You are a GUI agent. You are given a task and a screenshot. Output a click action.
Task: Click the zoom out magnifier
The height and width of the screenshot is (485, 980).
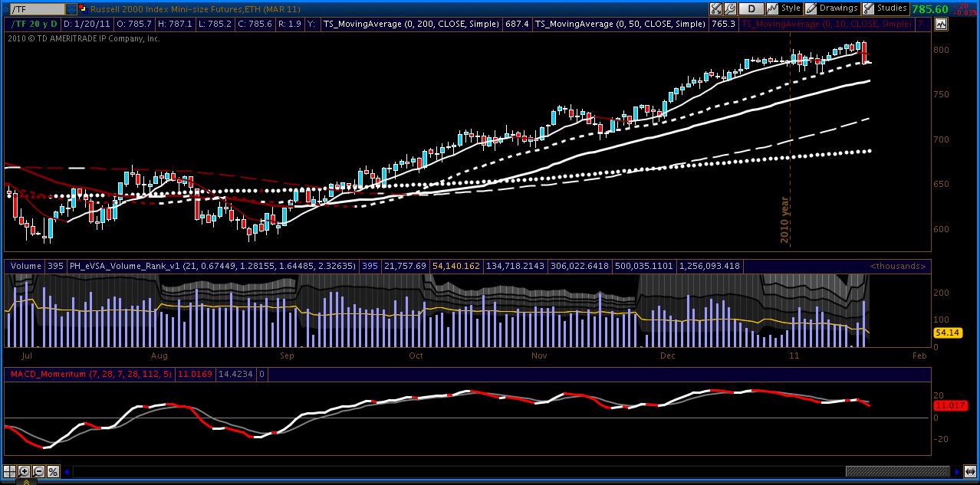[38, 471]
